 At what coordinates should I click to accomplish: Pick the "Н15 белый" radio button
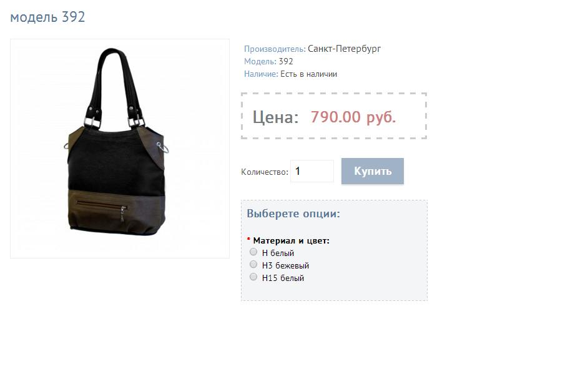(253, 277)
